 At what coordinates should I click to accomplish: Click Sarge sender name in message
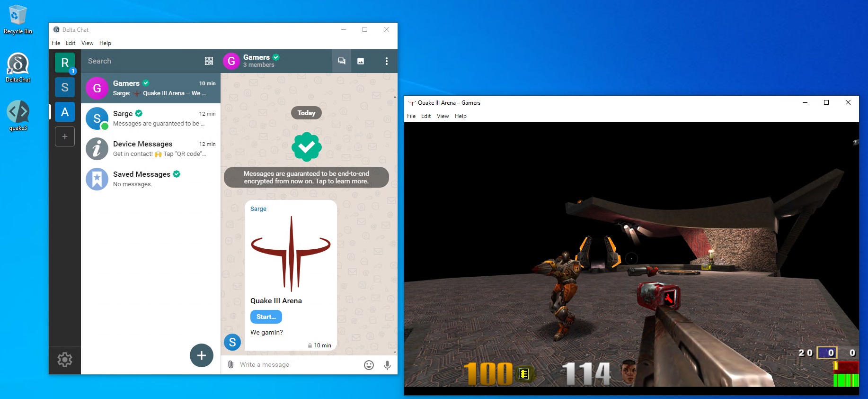(x=258, y=209)
